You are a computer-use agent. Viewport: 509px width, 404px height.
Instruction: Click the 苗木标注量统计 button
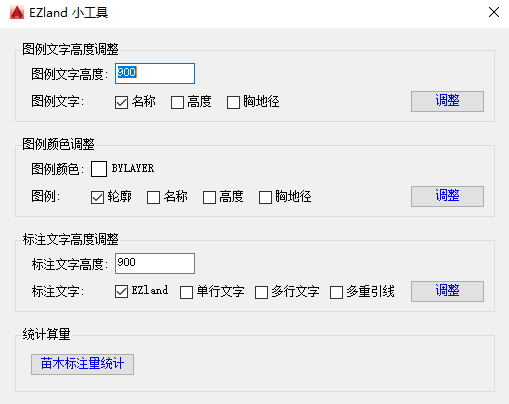(x=82, y=364)
